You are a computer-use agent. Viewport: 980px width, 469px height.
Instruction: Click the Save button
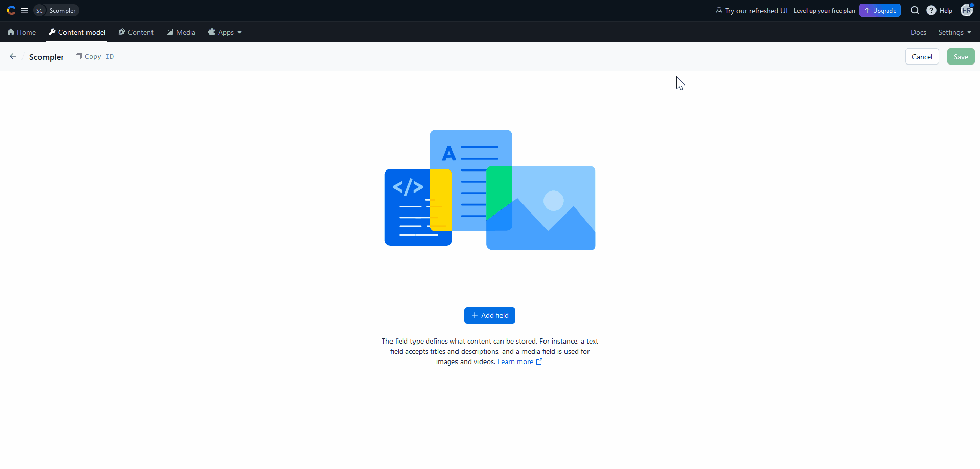pos(961,57)
